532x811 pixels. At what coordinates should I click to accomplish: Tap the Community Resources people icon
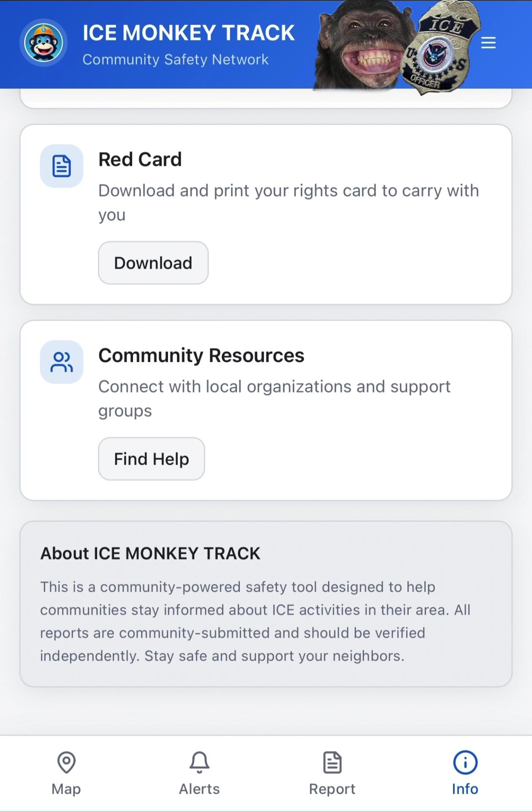(62, 362)
